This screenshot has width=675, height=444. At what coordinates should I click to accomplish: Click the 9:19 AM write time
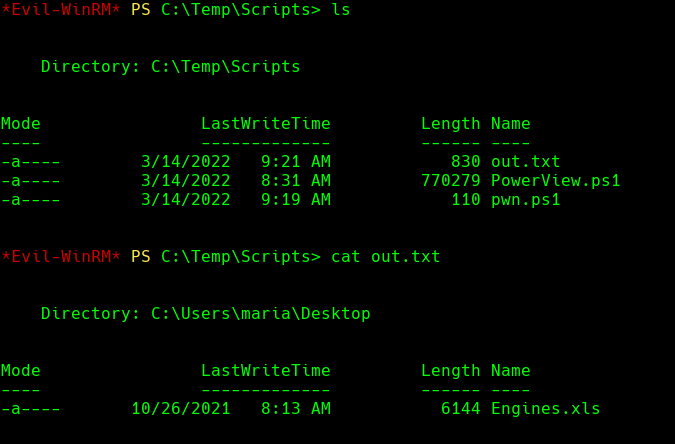click(x=295, y=200)
